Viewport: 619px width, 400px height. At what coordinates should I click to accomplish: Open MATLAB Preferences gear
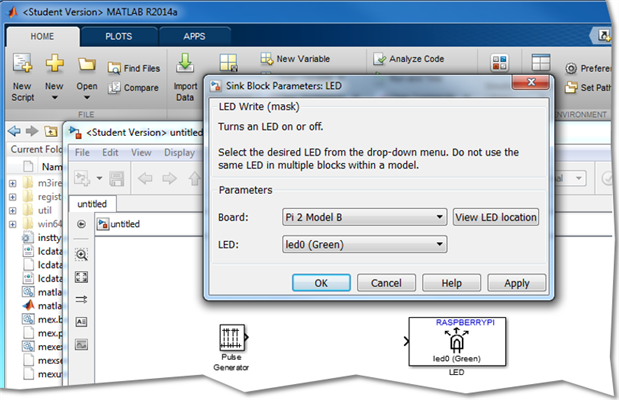tap(570, 69)
